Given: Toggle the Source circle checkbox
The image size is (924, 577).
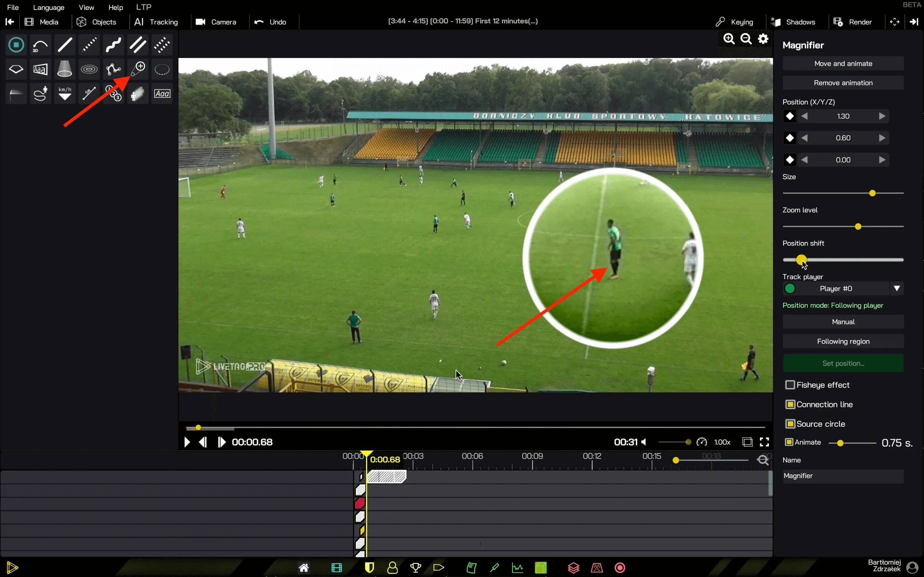Looking at the screenshot, I should coord(790,424).
